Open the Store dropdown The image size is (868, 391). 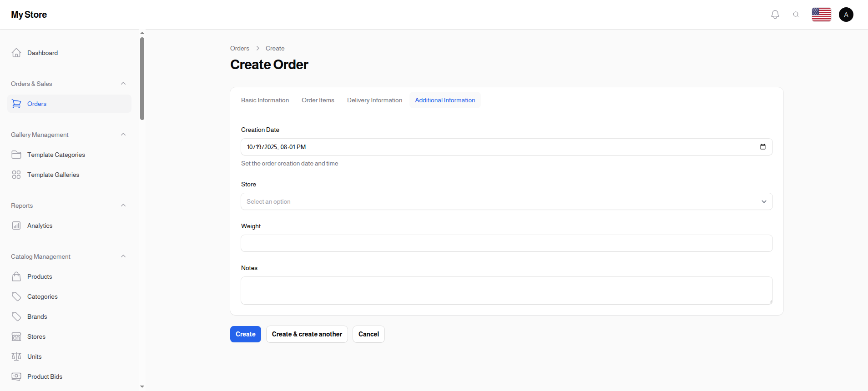point(506,201)
